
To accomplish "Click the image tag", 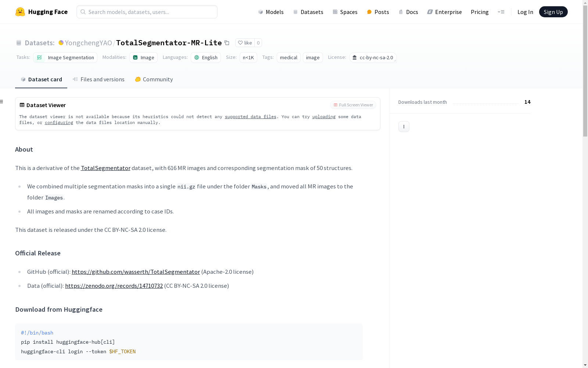I will (x=313, y=57).
